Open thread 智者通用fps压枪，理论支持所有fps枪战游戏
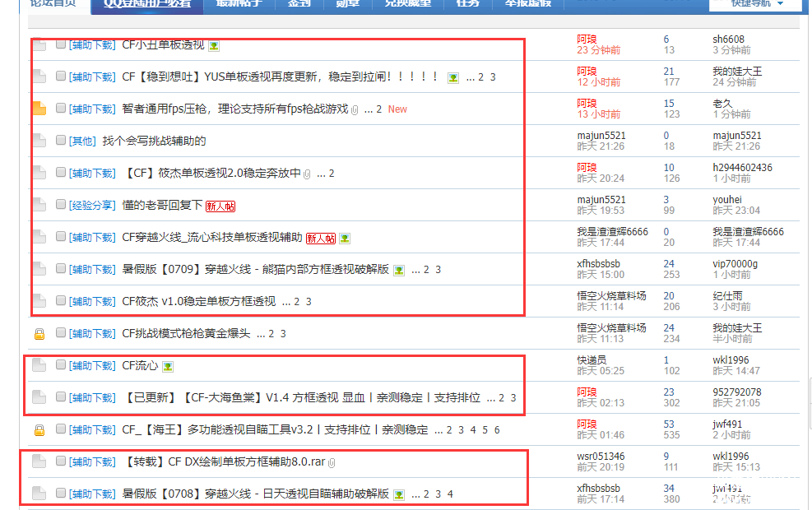The width and height of the screenshot is (812, 510). pyautogui.click(x=235, y=109)
